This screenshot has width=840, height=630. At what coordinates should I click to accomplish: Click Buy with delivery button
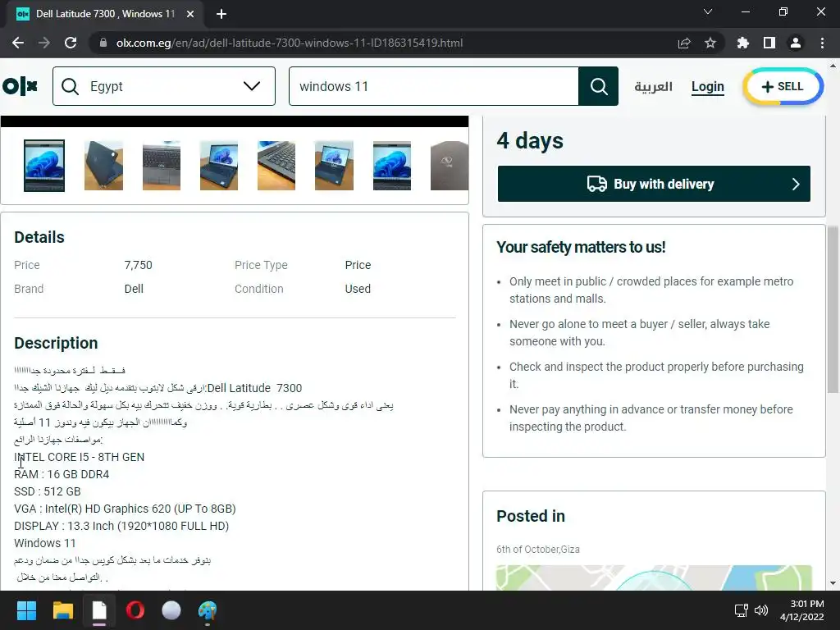tap(654, 184)
